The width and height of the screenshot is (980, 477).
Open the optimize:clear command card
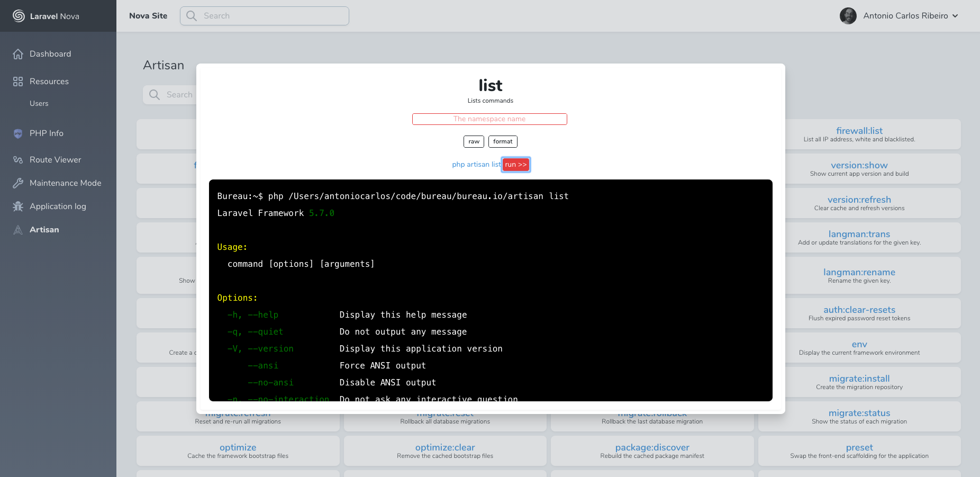point(445,451)
